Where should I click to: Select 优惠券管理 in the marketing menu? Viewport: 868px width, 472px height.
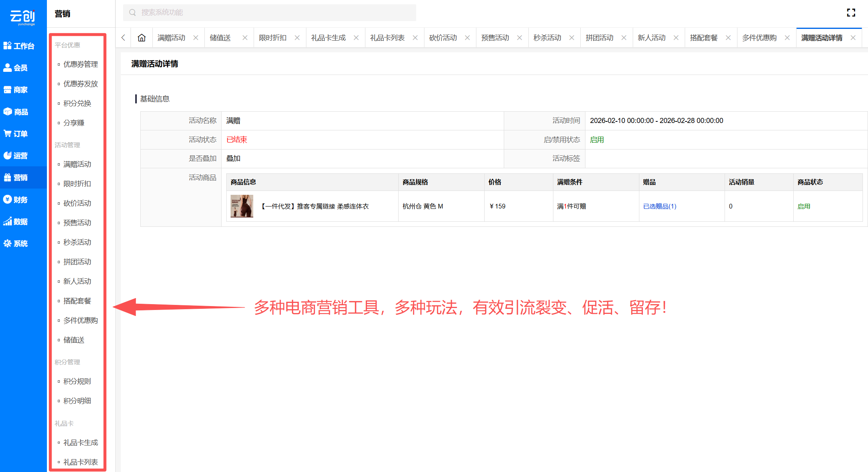click(80, 64)
